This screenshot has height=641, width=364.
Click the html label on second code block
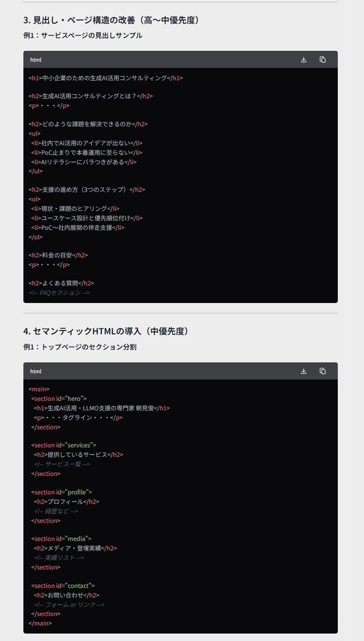[36, 371]
